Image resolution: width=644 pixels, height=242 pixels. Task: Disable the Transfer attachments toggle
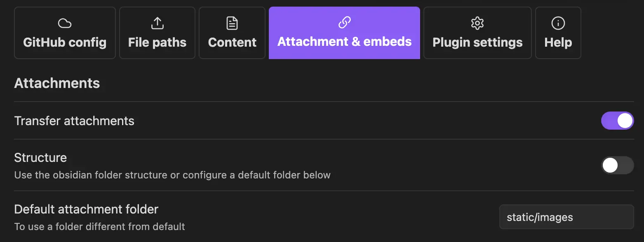pos(617,121)
